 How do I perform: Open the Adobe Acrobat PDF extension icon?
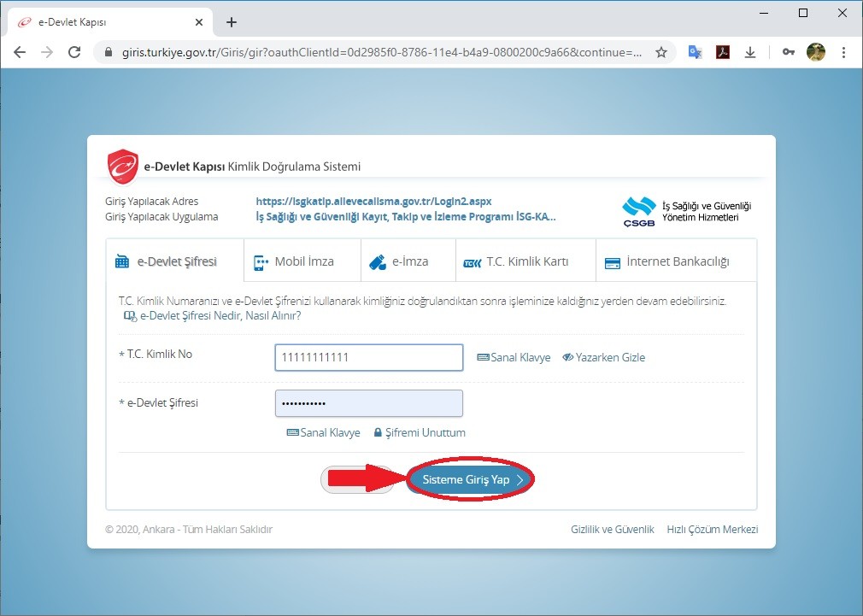pos(723,52)
